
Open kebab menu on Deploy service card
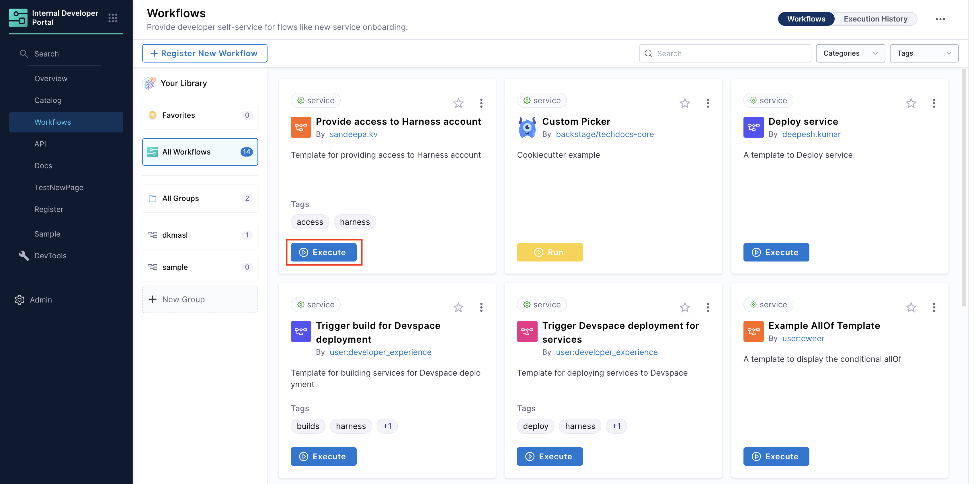[934, 103]
